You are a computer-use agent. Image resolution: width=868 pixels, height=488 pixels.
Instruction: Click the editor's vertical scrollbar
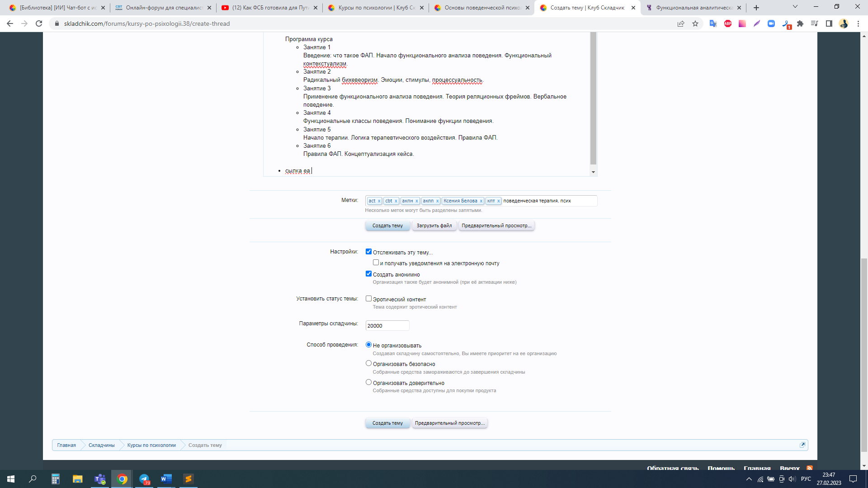click(x=593, y=99)
